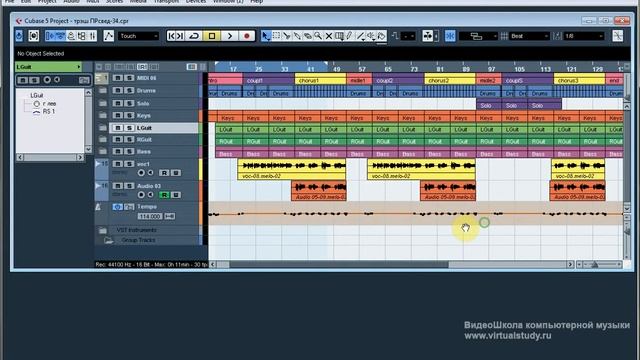
Task: Toggle the Constrain Delay Compensation button
Action: 33,36
